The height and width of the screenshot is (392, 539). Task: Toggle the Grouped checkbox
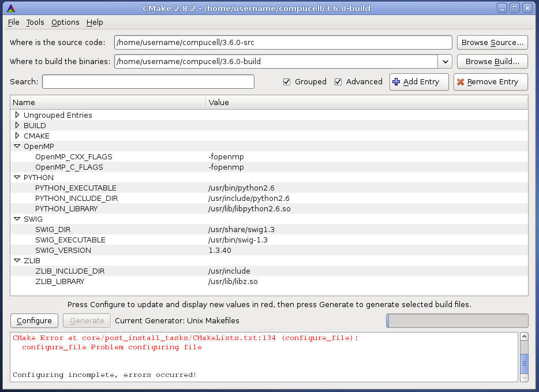click(287, 82)
